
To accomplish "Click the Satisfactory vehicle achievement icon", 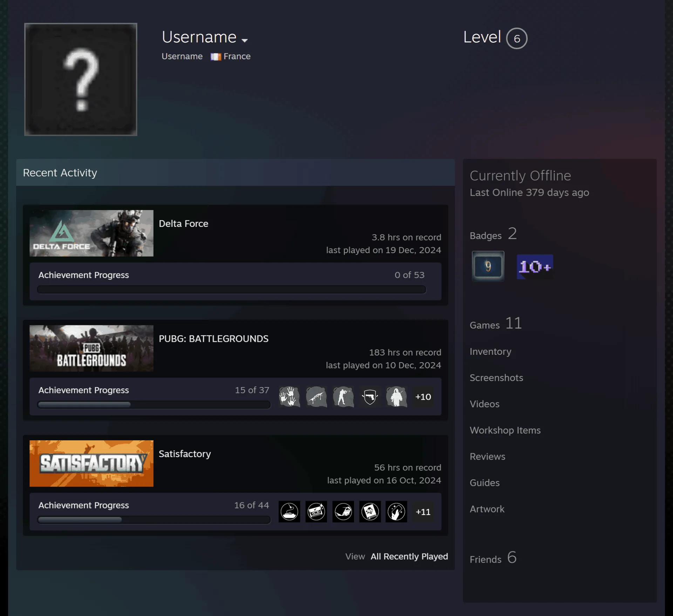I will point(343,512).
